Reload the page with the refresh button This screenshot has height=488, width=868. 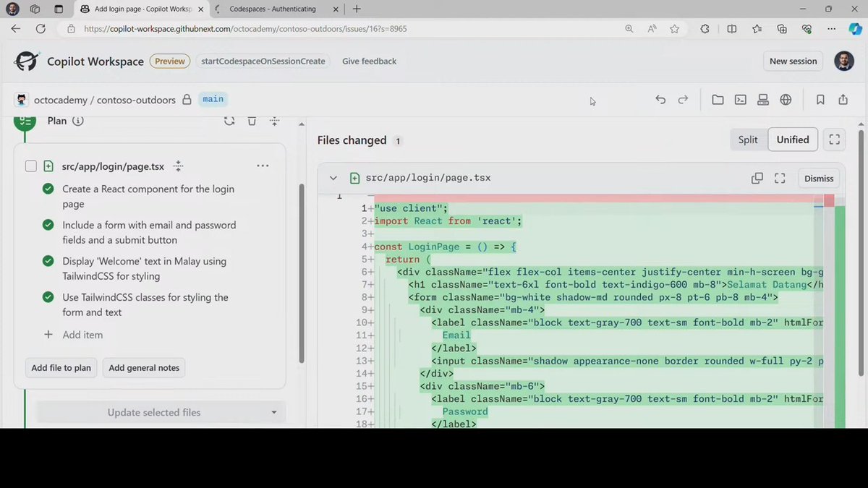point(41,29)
